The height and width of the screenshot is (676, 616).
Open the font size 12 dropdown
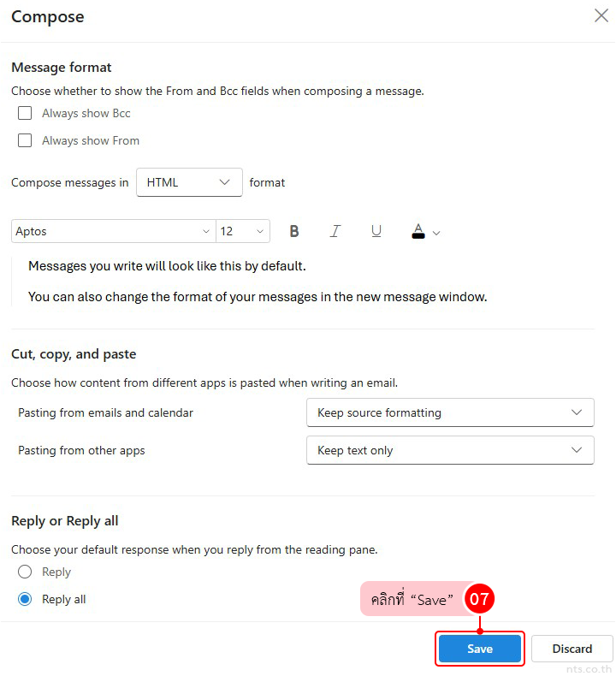(x=243, y=232)
